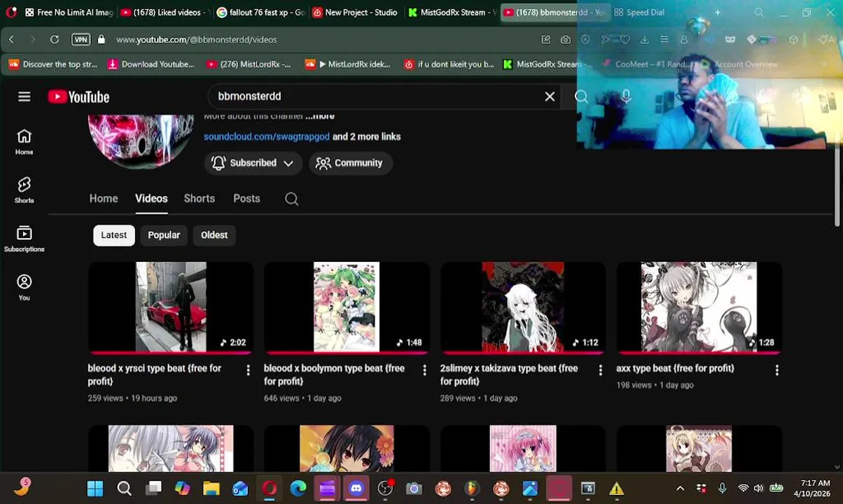The height and width of the screenshot is (504, 843).
Task: Open the warning icon app on taskbar
Action: click(x=616, y=488)
